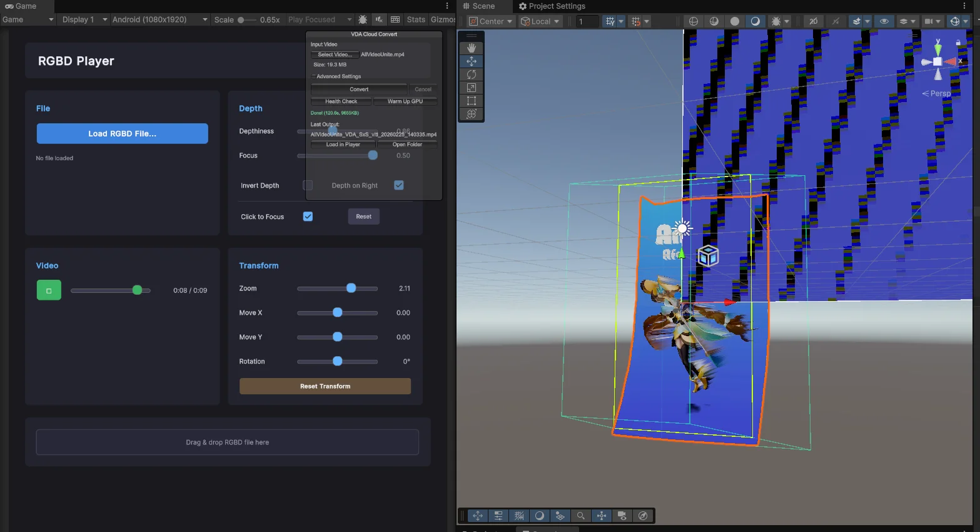
Task: Toggle Scene visibility eye button
Action: [x=884, y=21]
